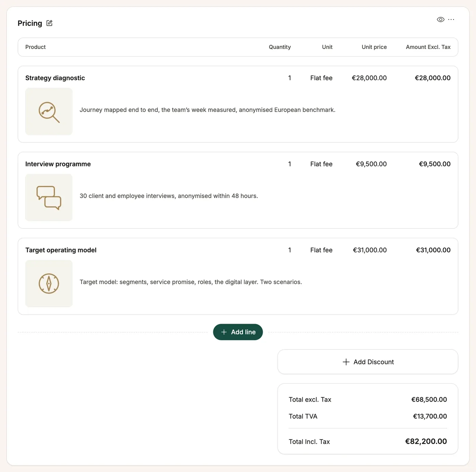The image size is (476, 472).
Task: Click the description mentioning 30 client and employee interviews
Action: pos(169,196)
